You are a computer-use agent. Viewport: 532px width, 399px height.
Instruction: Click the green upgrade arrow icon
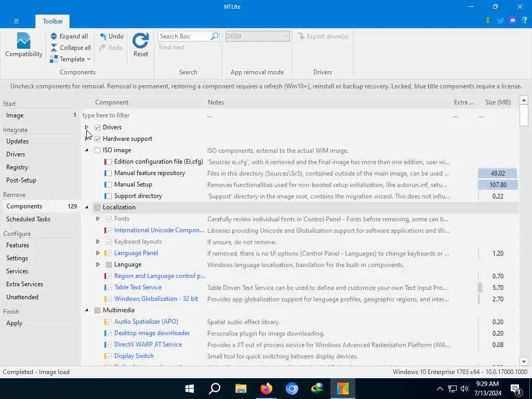488,20
